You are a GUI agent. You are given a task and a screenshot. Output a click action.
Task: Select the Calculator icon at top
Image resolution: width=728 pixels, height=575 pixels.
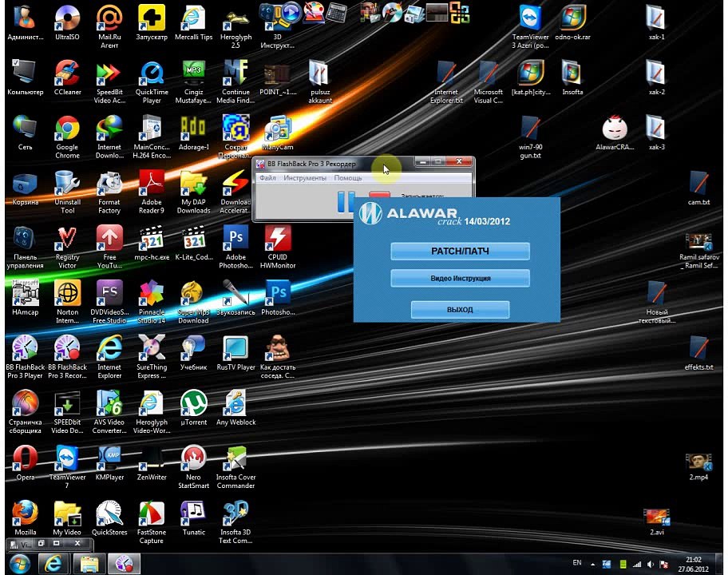336,12
